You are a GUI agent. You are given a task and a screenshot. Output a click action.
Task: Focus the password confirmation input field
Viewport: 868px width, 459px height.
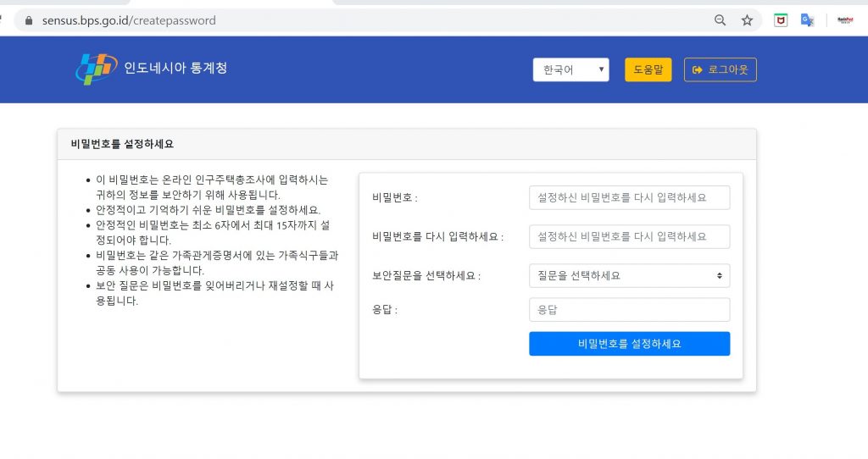(x=629, y=236)
